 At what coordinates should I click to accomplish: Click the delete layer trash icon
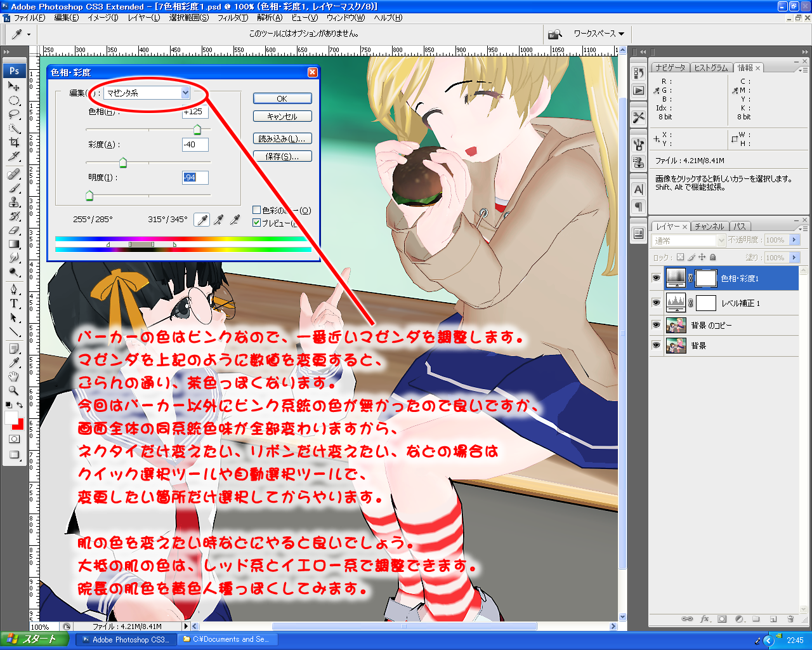point(790,619)
